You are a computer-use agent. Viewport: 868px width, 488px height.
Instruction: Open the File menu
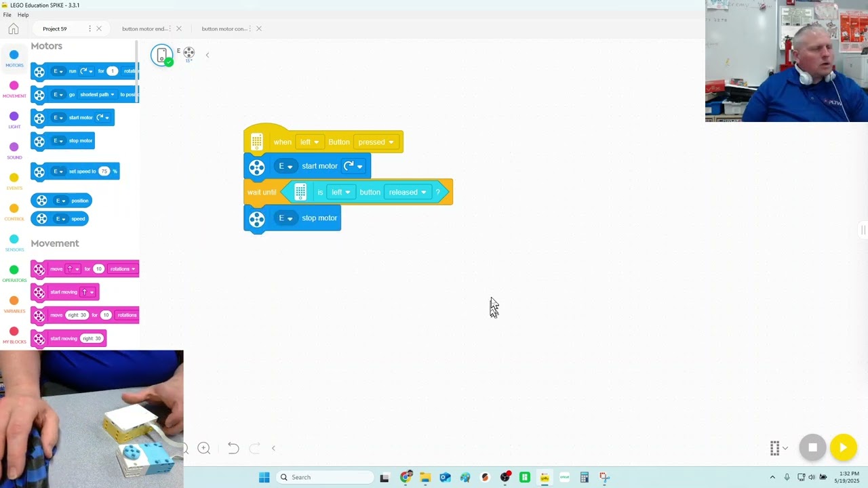point(7,15)
